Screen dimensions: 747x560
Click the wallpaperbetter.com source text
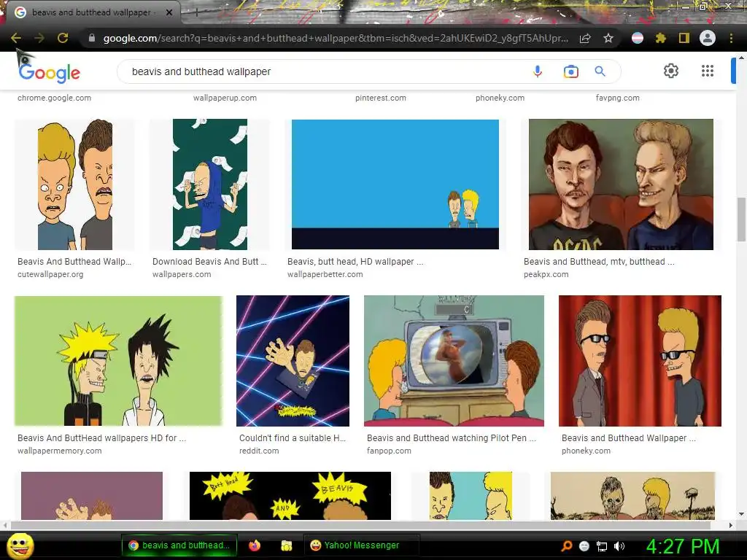tap(325, 274)
